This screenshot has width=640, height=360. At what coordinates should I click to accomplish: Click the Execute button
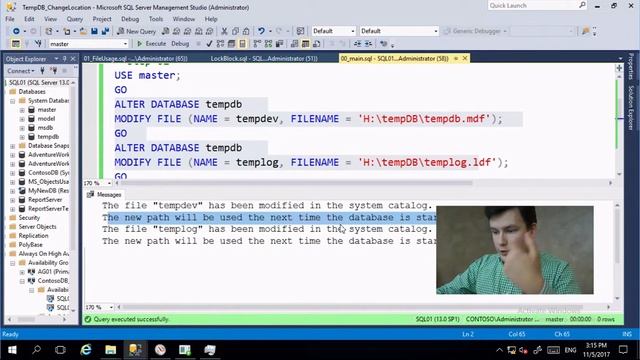pyautogui.click(x=151, y=44)
